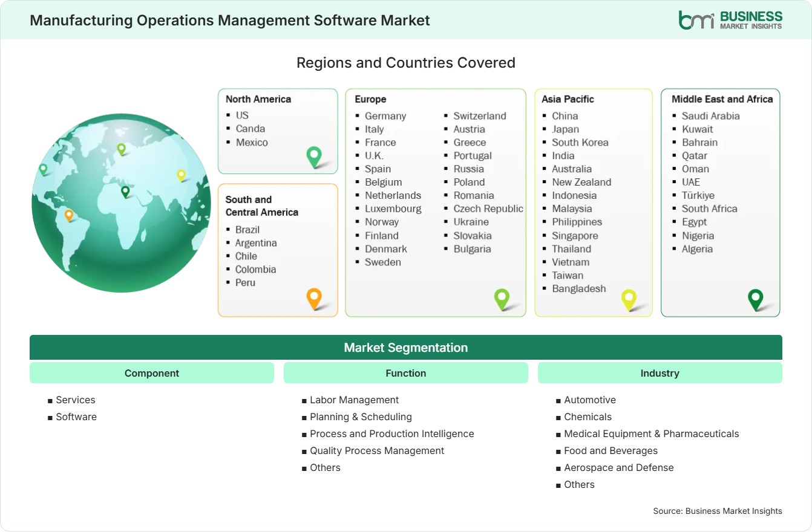Click 'New Zealand' in Asia Pacific list
The image size is (812, 532).
pyautogui.click(x=581, y=182)
